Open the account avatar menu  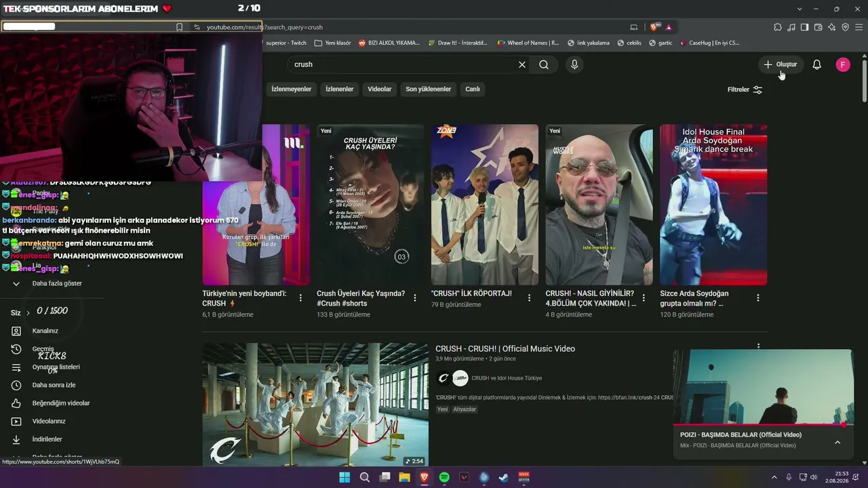843,64
